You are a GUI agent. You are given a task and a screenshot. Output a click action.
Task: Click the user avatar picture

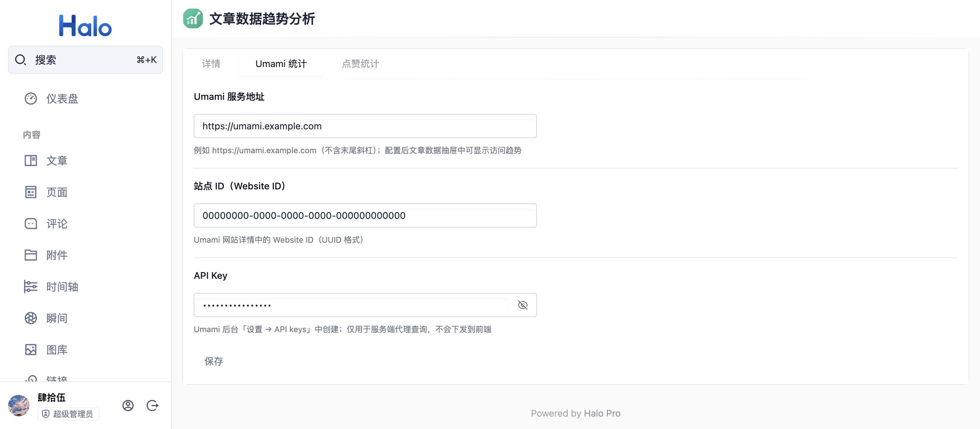pyautogui.click(x=19, y=406)
